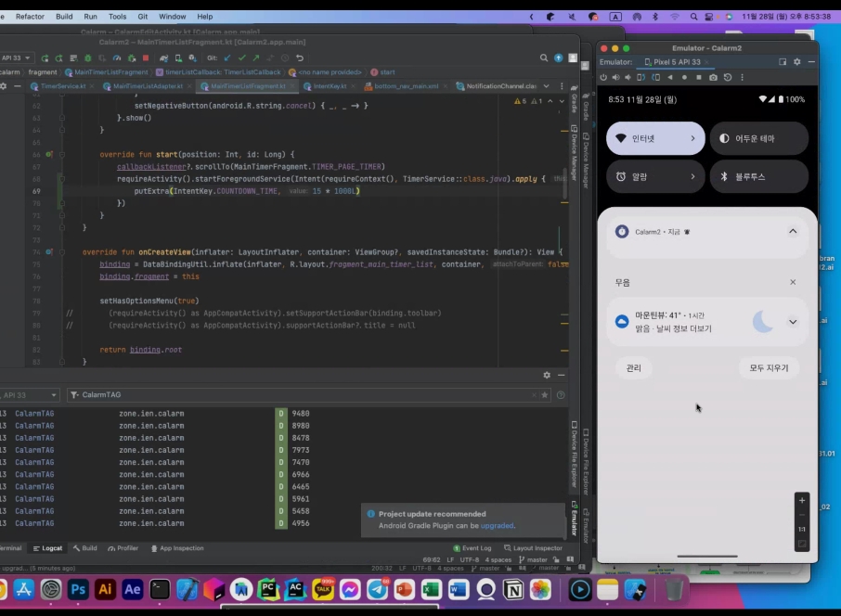841x616 pixels.
Task: Click Git commit checkmark icon
Action: pyautogui.click(x=242, y=58)
